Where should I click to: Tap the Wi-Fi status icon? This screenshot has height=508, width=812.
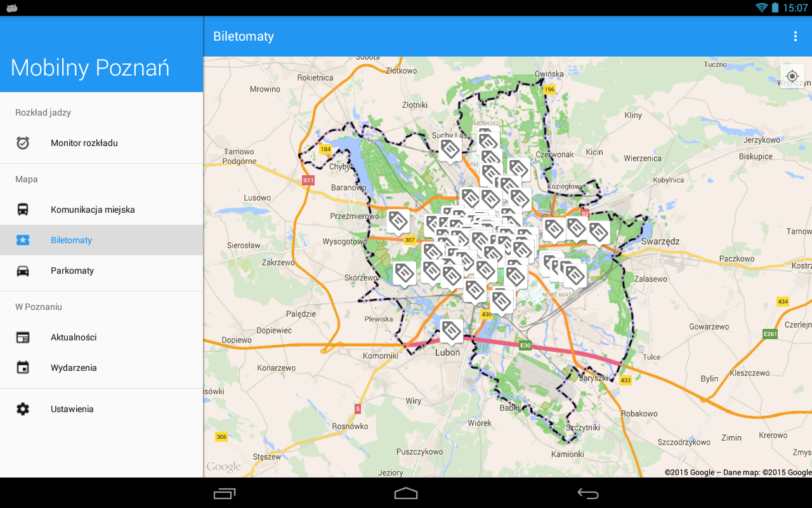tap(761, 8)
